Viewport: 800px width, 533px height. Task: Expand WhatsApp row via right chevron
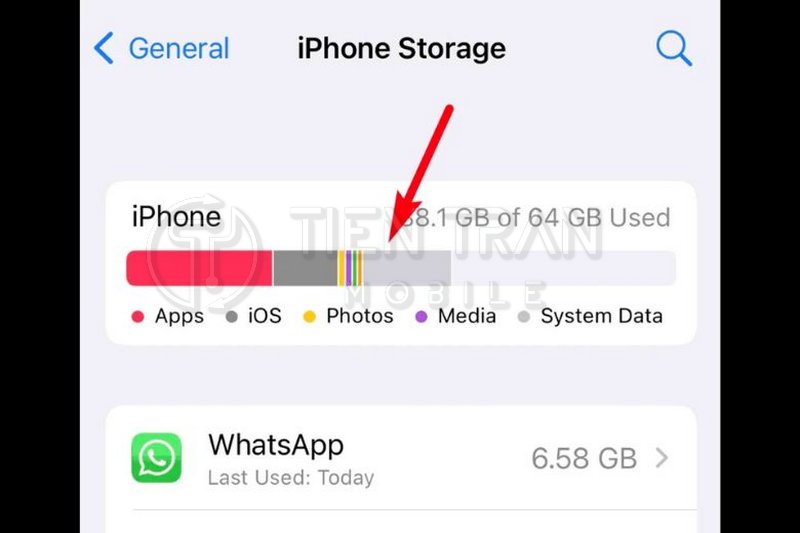click(x=662, y=458)
